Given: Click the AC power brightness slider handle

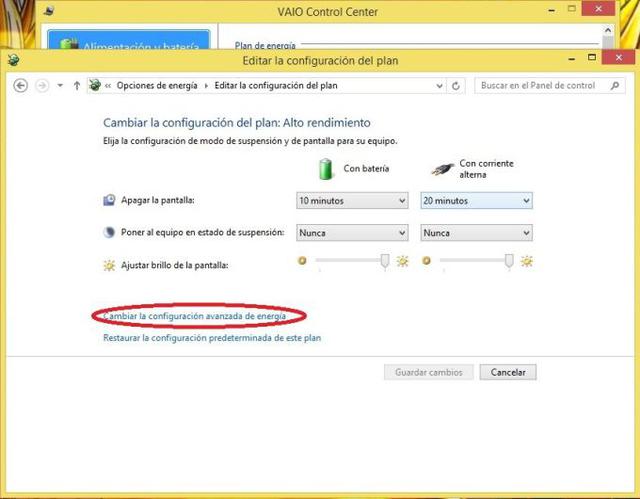Looking at the screenshot, I should (509, 261).
